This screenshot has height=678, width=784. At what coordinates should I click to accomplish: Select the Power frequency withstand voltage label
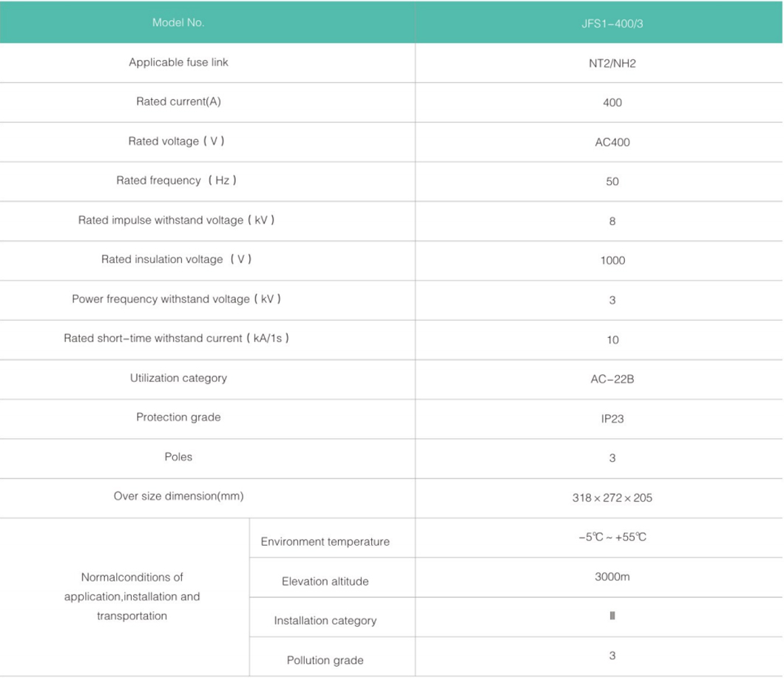[x=177, y=299]
